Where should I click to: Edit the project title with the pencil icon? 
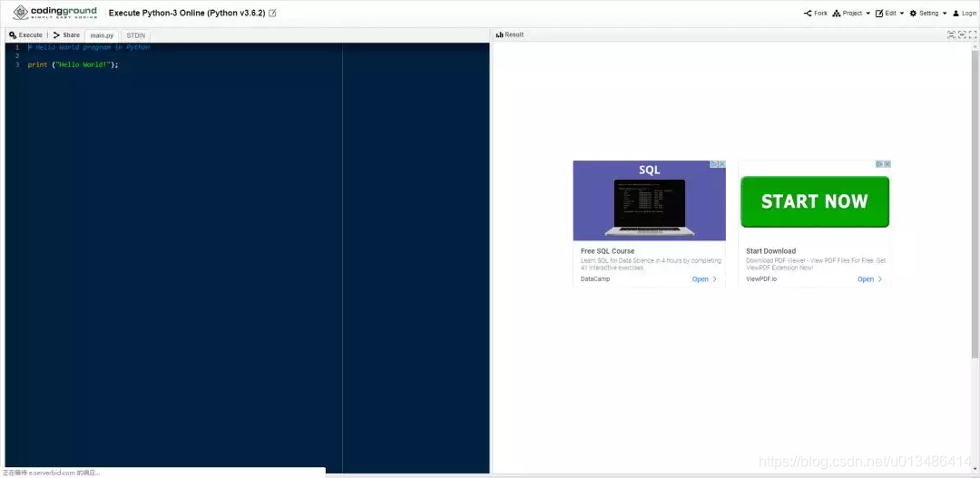click(272, 13)
